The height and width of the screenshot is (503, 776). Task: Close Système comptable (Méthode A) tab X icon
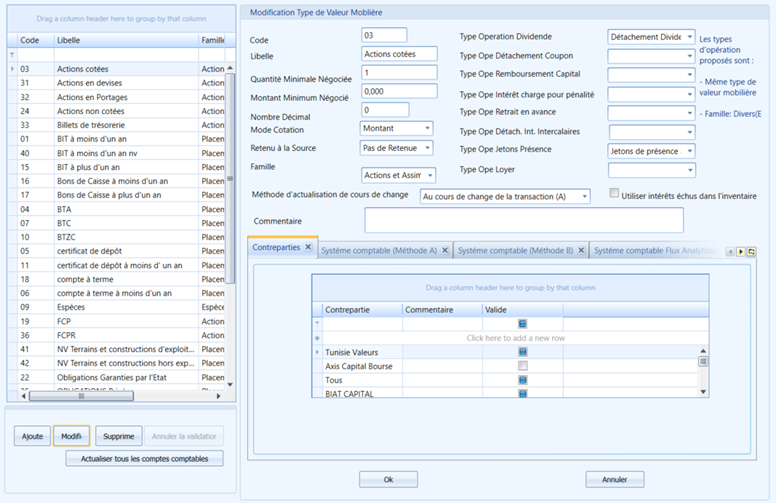coord(445,251)
